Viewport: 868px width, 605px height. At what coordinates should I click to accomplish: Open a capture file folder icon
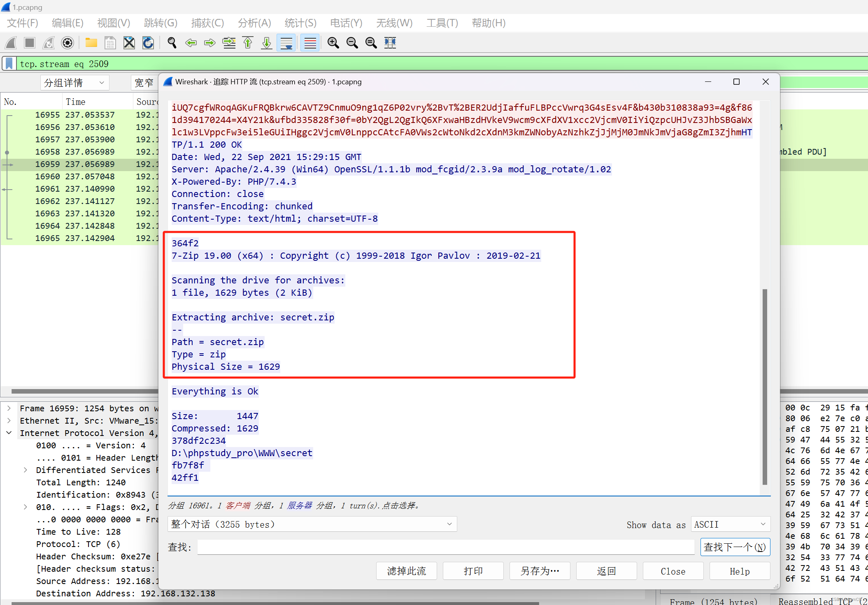[91, 43]
